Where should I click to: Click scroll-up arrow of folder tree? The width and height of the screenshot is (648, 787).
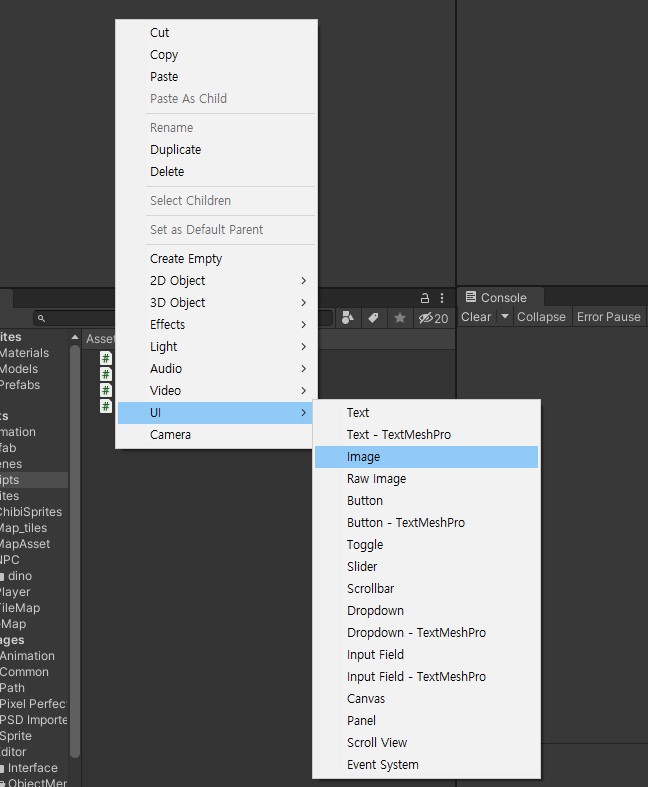(x=75, y=337)
